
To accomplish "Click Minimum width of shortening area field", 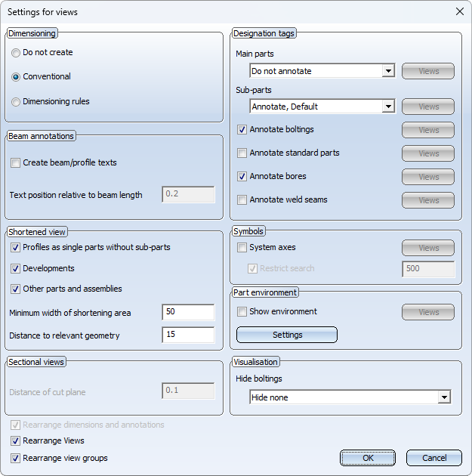I will click(188, 312).
